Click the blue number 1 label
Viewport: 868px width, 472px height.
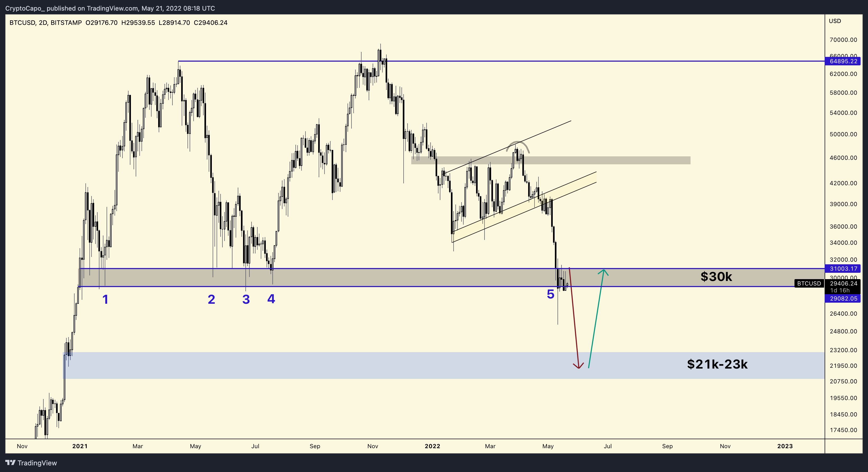click(x=106, y=299)
